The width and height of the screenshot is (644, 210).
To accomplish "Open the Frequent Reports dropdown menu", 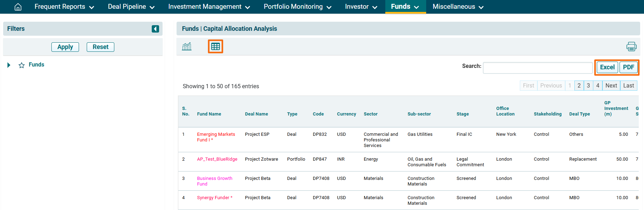I will click(64, 7).
